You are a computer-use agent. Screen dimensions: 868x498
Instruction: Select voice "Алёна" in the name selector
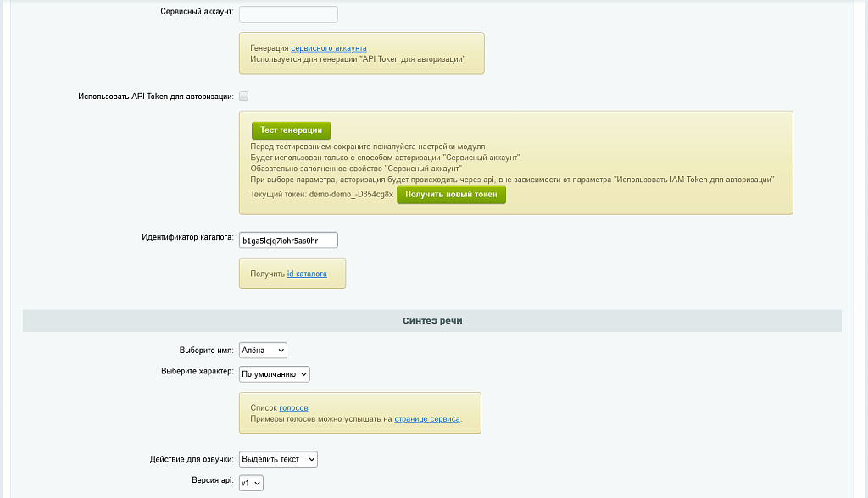[x=263, y=349]
